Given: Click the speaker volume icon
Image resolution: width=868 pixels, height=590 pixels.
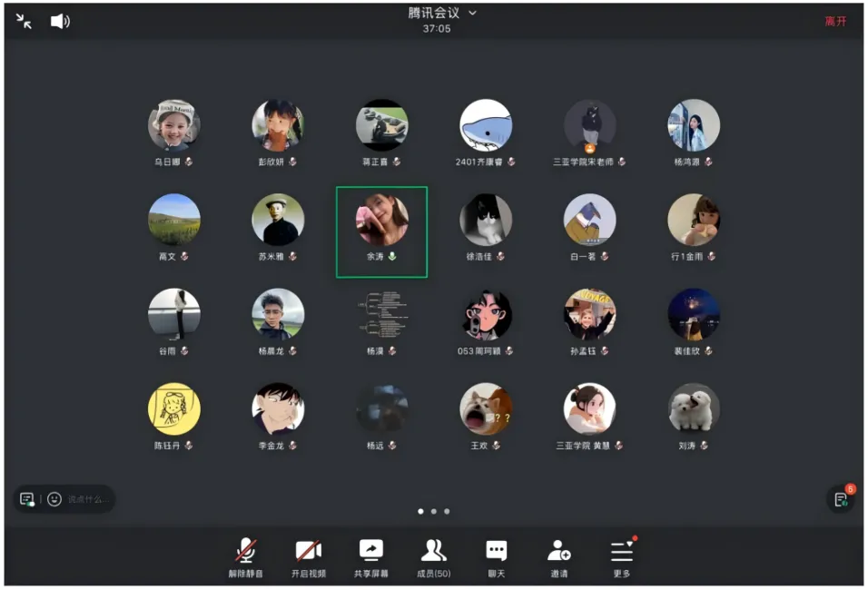Looking at the screenshot, I should [x=60, y=21].
